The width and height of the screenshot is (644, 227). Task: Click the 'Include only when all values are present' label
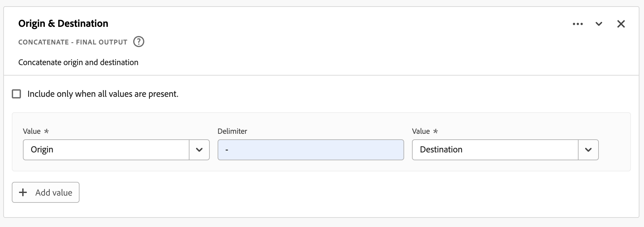click(103, 94)
